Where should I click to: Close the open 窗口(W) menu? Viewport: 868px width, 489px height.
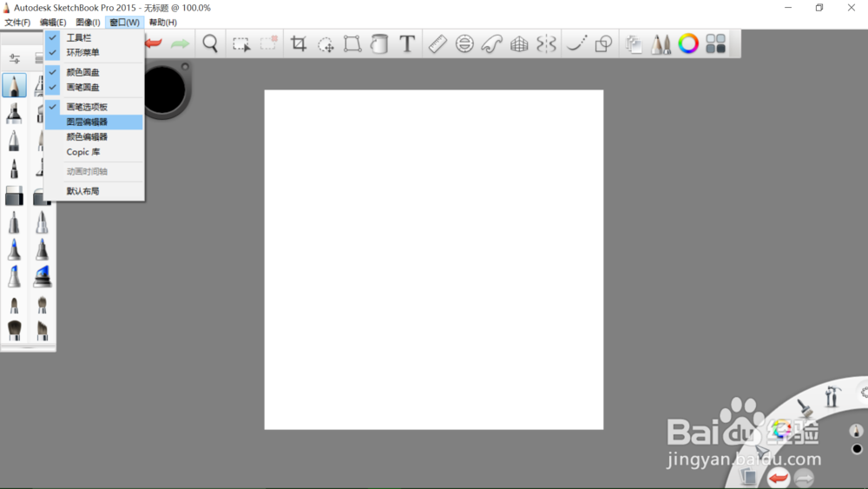(x=124, y=23)
